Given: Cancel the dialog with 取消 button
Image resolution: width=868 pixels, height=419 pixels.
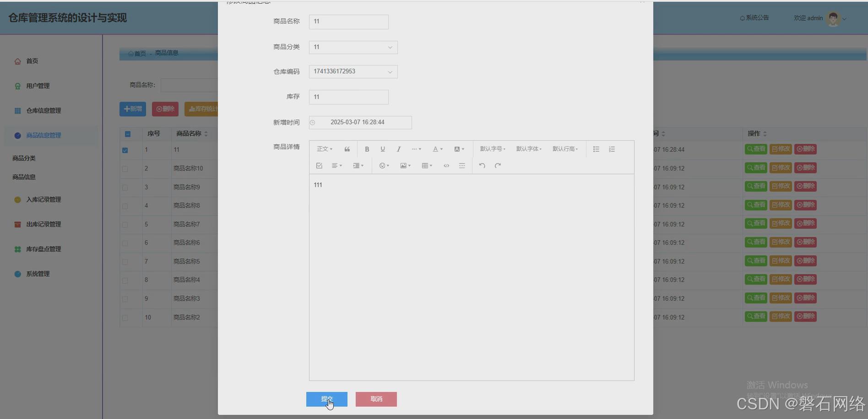Looking at the screenshot, I should click(376, 399).
